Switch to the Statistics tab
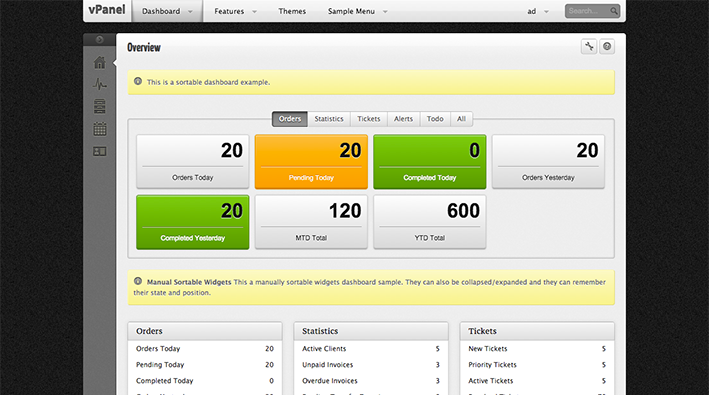This screenshot has height=395, width=709. 329,119
